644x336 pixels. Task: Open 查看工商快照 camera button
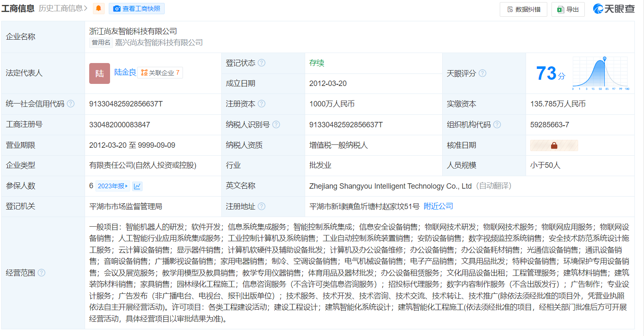tap(137, 8)
